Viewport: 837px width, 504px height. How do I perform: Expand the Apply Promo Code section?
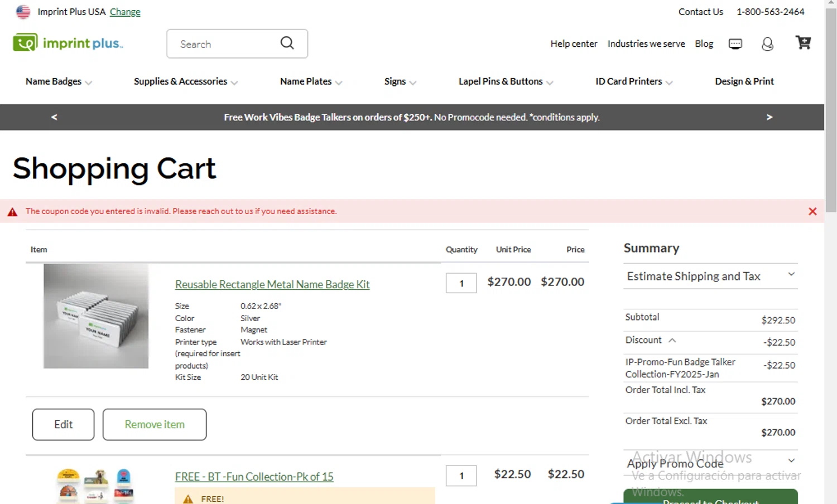pos(710,463)
